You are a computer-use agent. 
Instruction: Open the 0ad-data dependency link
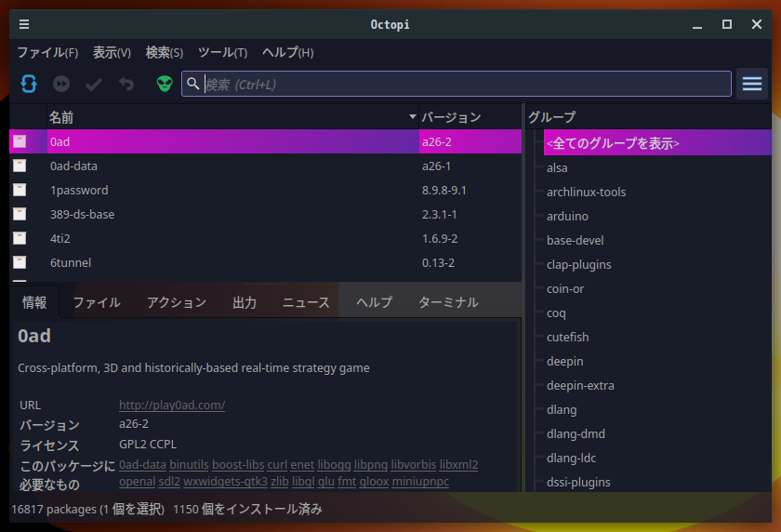coord(142,464)
